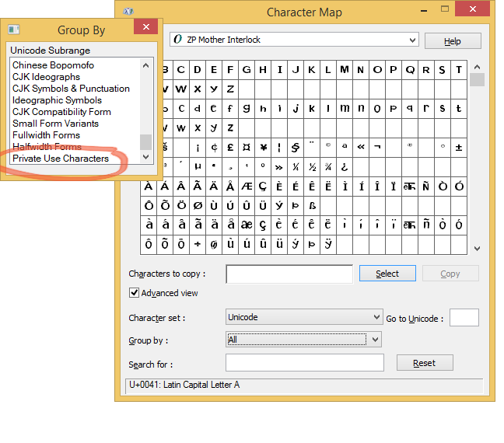Uncheck the Advanced view checkbox

pyautogui.click(x=135, y=293)
